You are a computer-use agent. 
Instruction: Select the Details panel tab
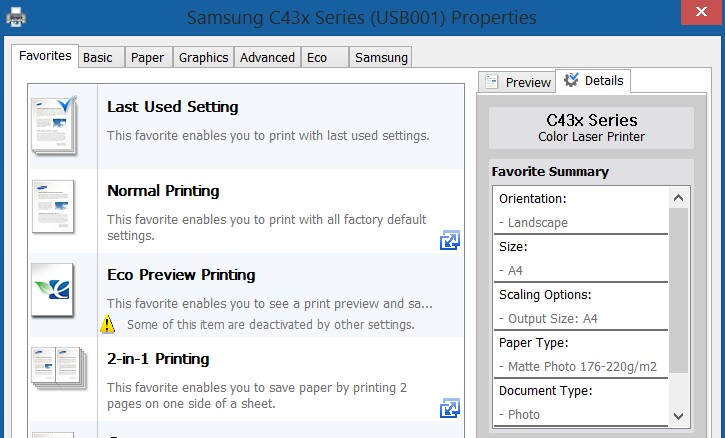point(593,81)
